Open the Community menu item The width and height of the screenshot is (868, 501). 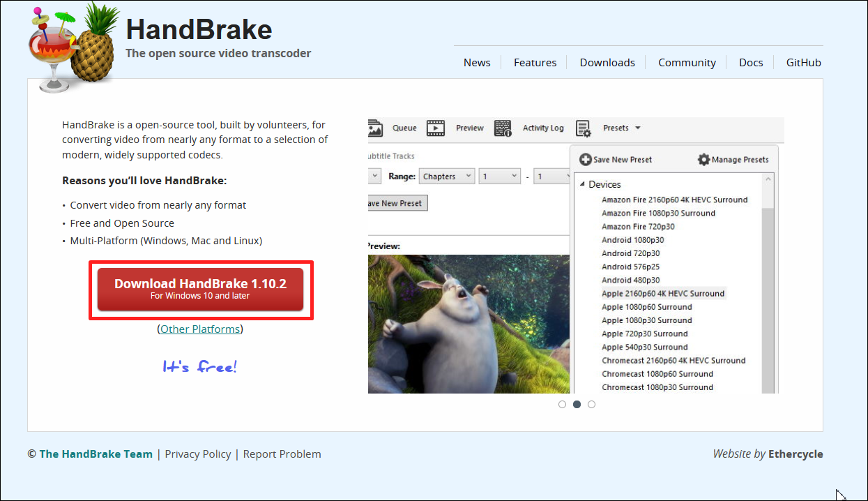click(687, 63)
